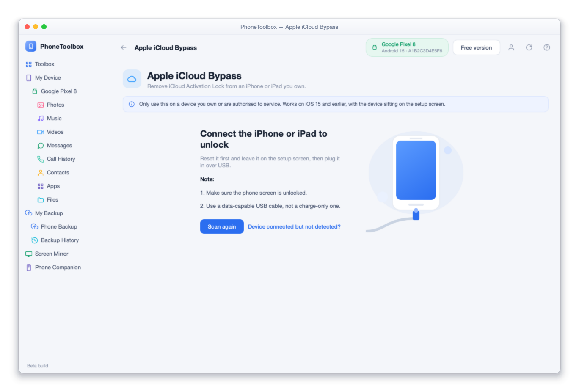Click the Backup History clock icon
Viewport: 579px width, 392px height.
35,240
